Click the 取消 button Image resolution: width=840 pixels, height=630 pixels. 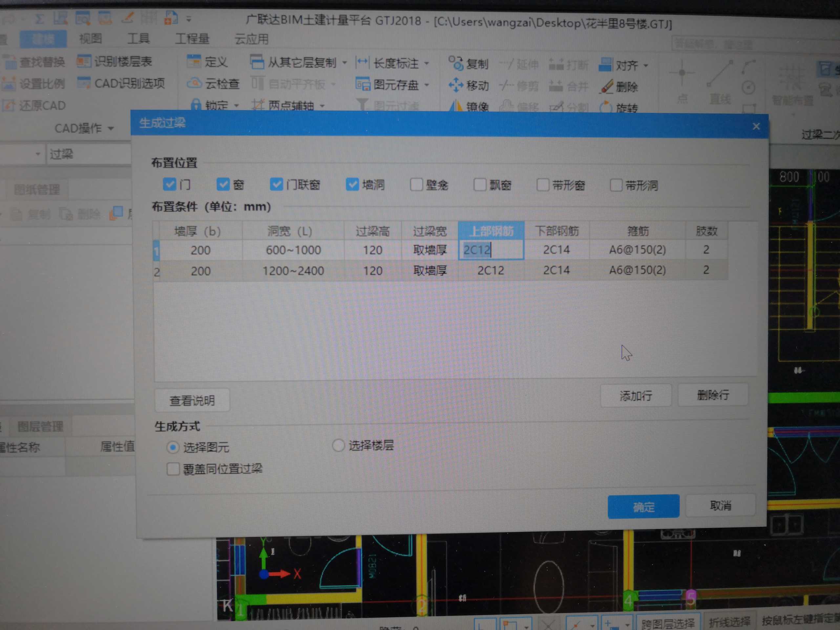pyautogui.click(x=720, y=505)
